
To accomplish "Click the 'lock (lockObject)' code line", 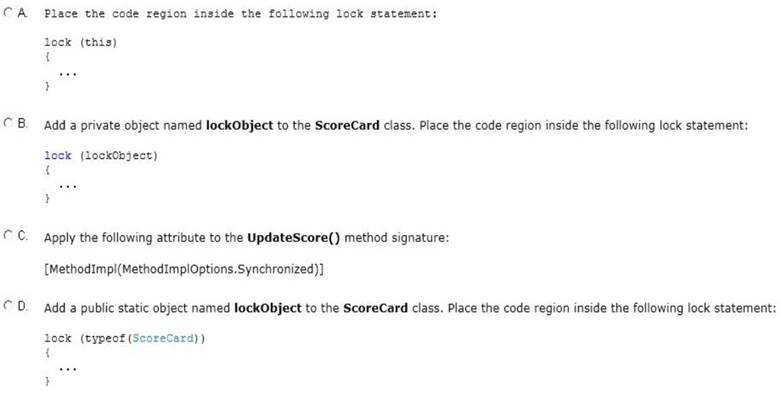I will 101,156.
